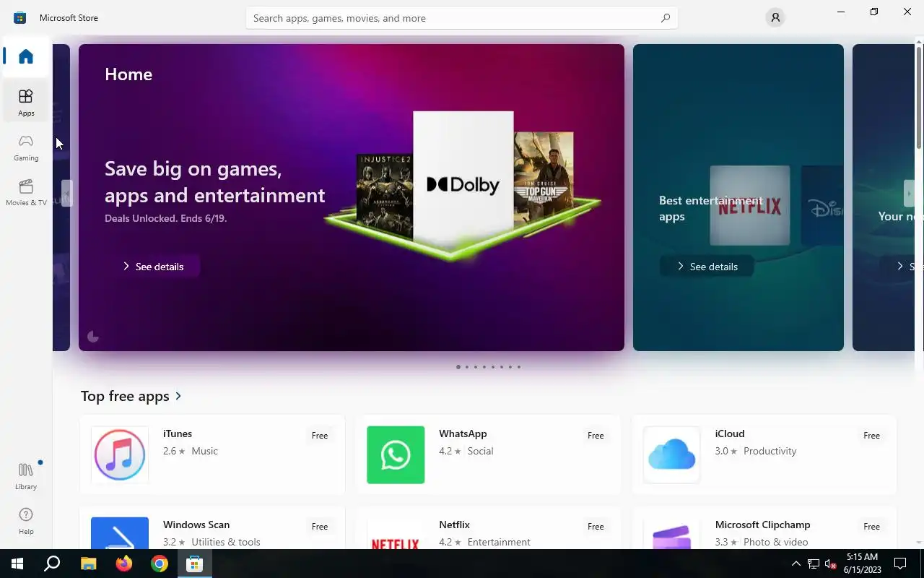Open File Explorer from the taskbar
The image size is (924, 578).
pyautogui.click(x=88, y=564)
